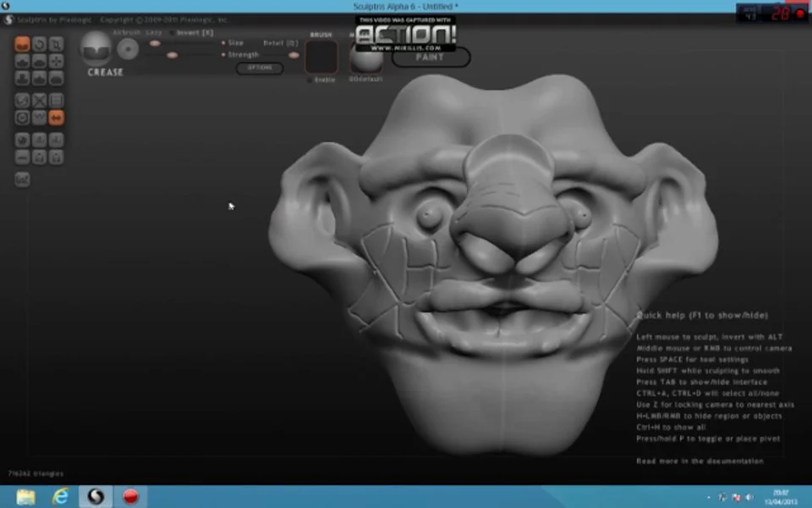This screenshot has height=508, width=812.
Task: Select the Crease brush tool
Action: [x=22, y=44]
